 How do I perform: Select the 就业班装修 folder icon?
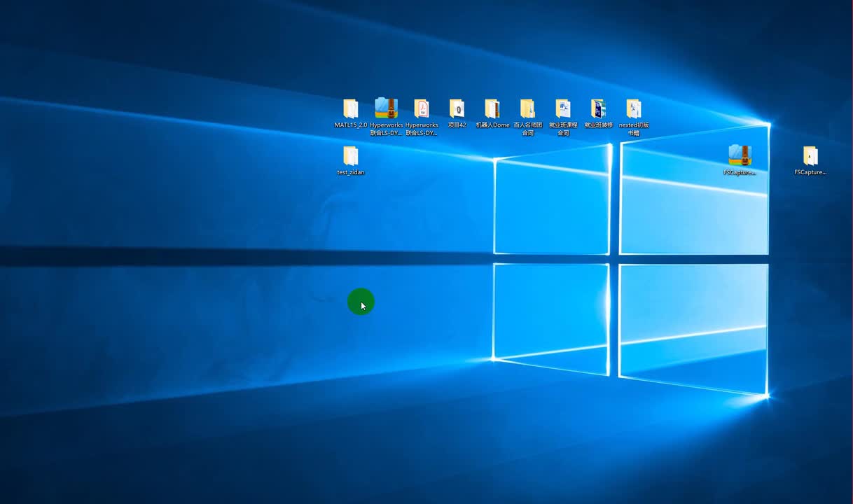pos(598,109)
